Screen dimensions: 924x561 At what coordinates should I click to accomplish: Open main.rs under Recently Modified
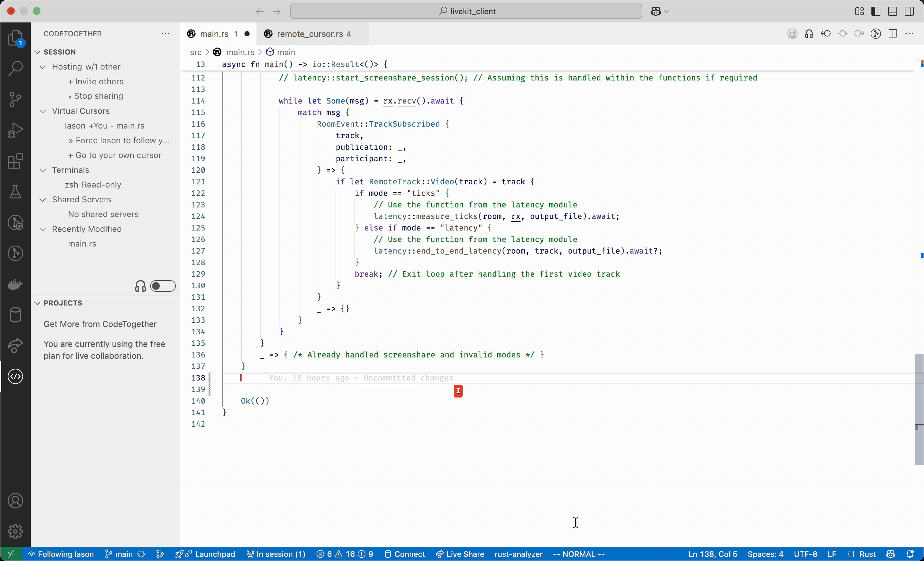tap(82, 244)
